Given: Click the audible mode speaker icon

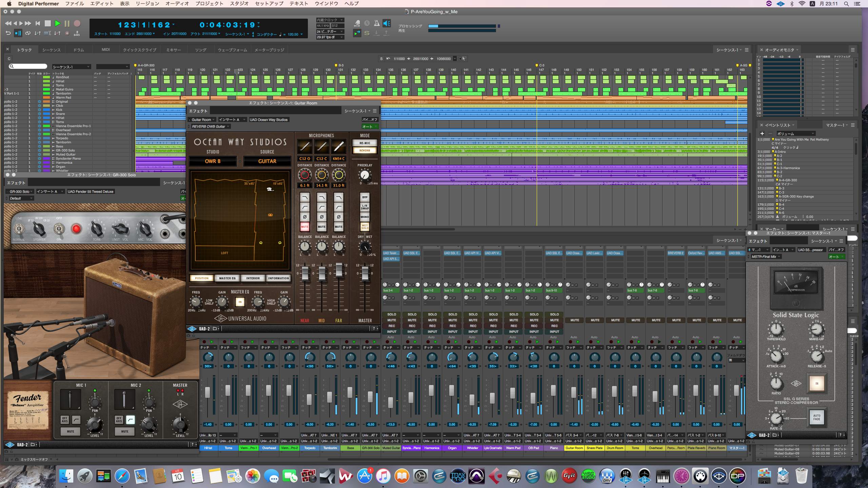Looking at the screenshot, I should click(387, 23).
